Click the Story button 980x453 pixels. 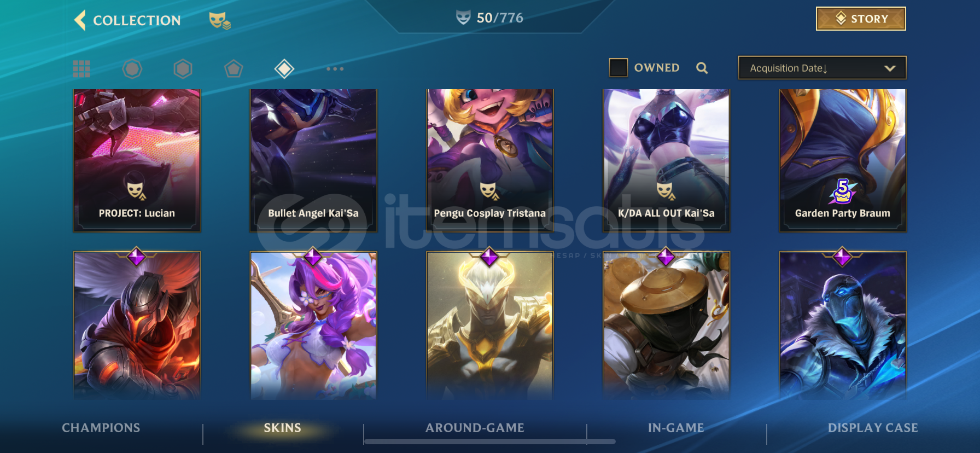pos(861,19)
